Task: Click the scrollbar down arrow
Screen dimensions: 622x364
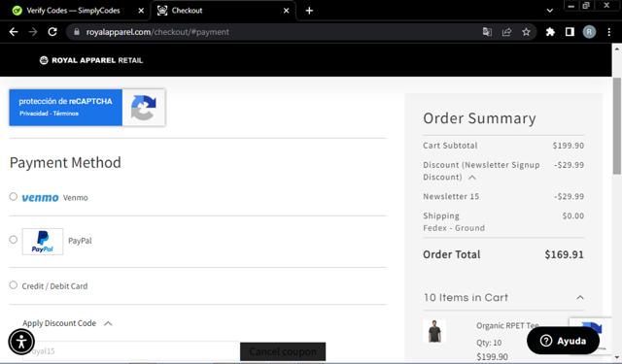Action: coord(617,357)
